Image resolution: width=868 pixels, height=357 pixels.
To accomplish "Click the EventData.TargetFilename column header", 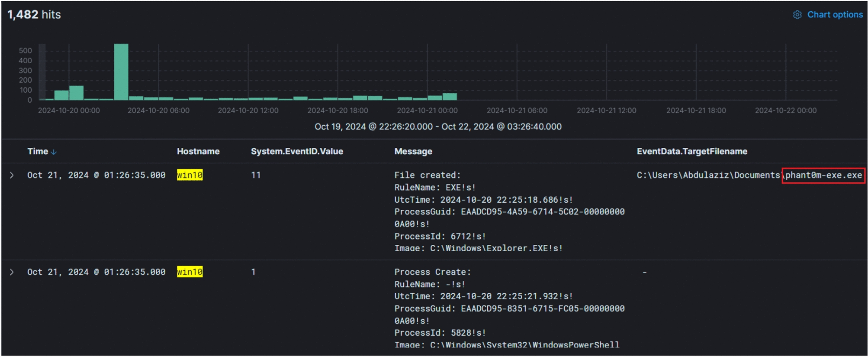I will tap(691, 152).
